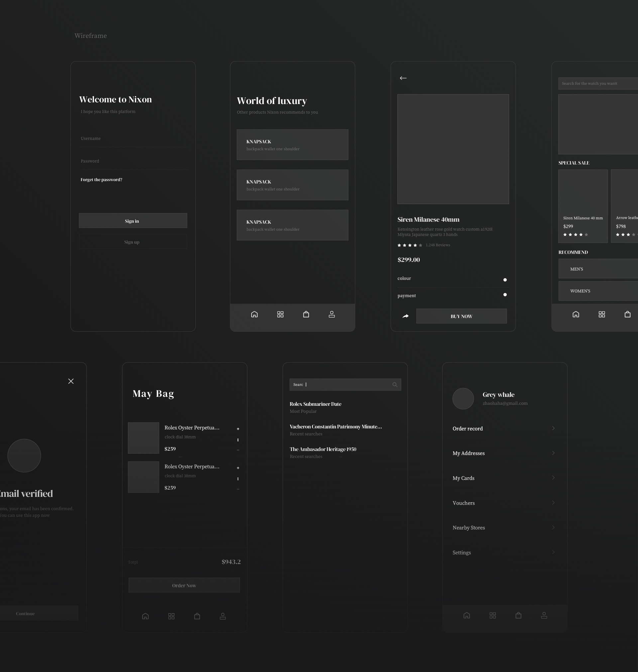Click Forget the password? link

(101, 179)
